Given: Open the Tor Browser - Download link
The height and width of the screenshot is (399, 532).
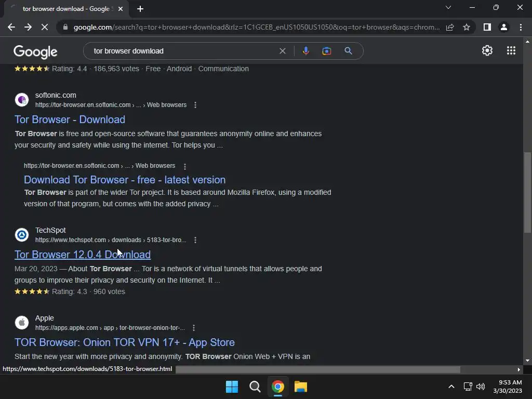Looking at the screenshot, I should (70, 119).
